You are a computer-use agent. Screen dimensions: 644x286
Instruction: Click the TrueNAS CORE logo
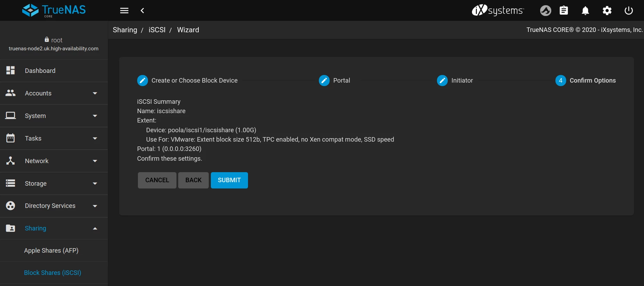[x=54, y=10]
